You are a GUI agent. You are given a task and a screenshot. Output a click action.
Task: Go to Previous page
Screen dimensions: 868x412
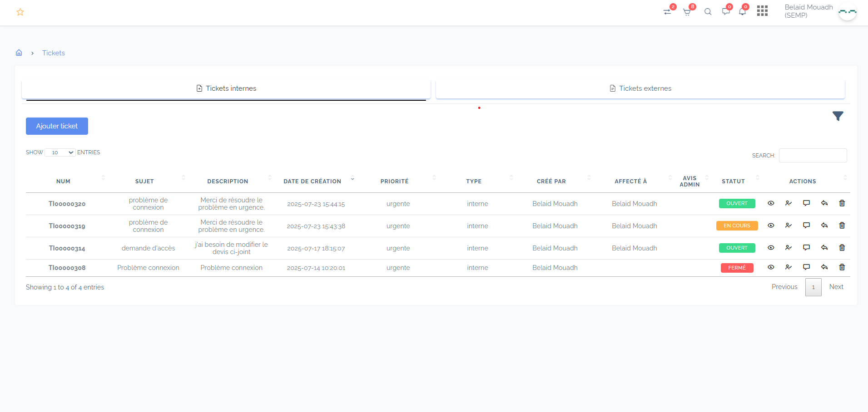click(784, 287)
